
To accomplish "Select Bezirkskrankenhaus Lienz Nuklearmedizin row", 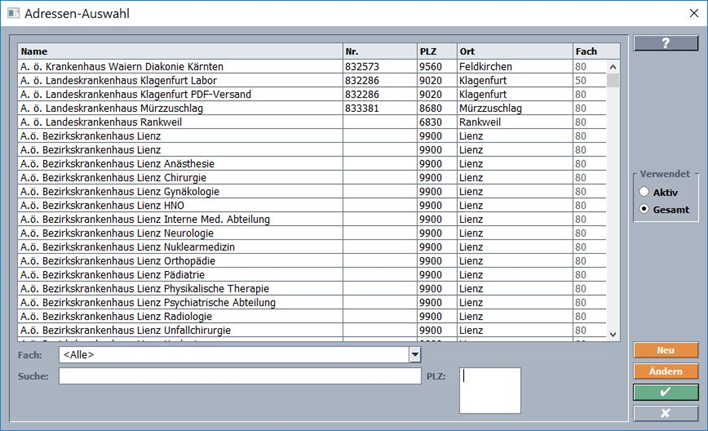I will point(312,247).
